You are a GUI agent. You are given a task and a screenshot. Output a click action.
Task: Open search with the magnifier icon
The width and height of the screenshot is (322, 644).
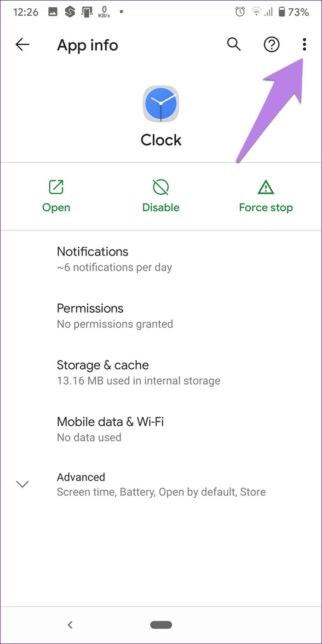(234, 45)
